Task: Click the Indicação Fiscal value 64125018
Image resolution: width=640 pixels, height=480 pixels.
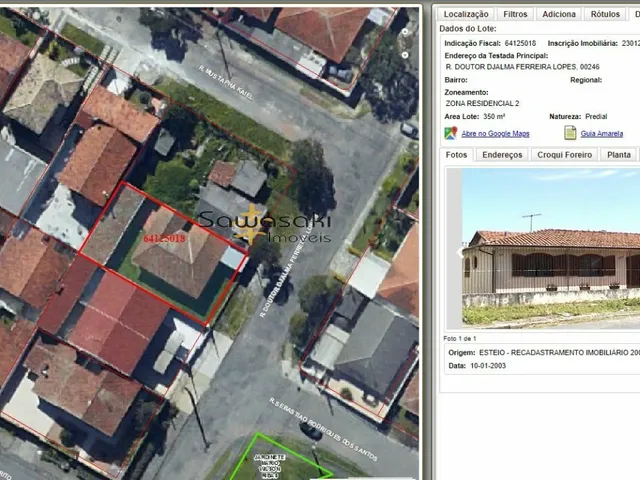Action: pos(520,43)
